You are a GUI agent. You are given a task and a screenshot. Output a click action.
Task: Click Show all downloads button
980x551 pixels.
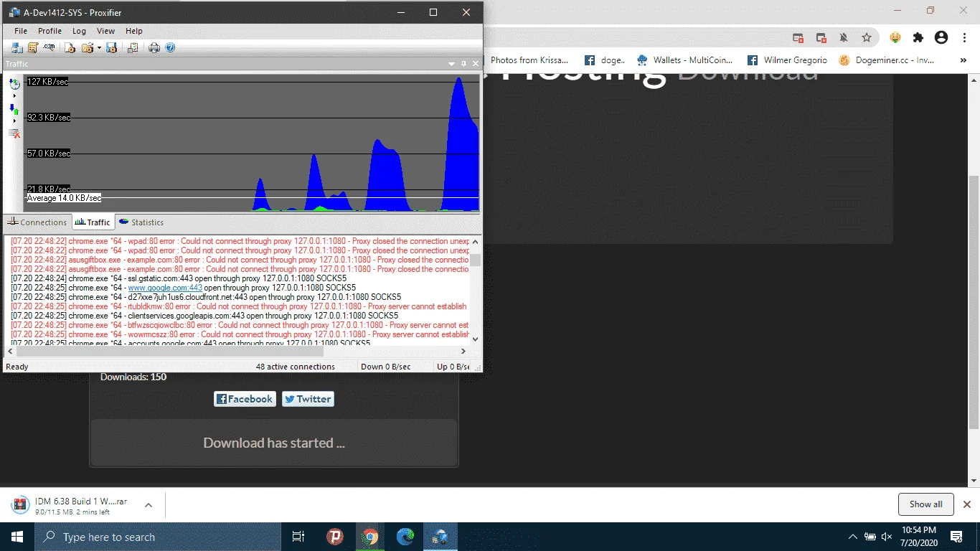point(925,504)
